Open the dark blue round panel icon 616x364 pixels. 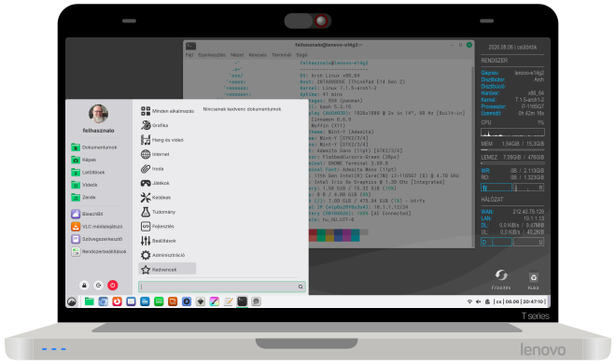(x=187, y=301)
